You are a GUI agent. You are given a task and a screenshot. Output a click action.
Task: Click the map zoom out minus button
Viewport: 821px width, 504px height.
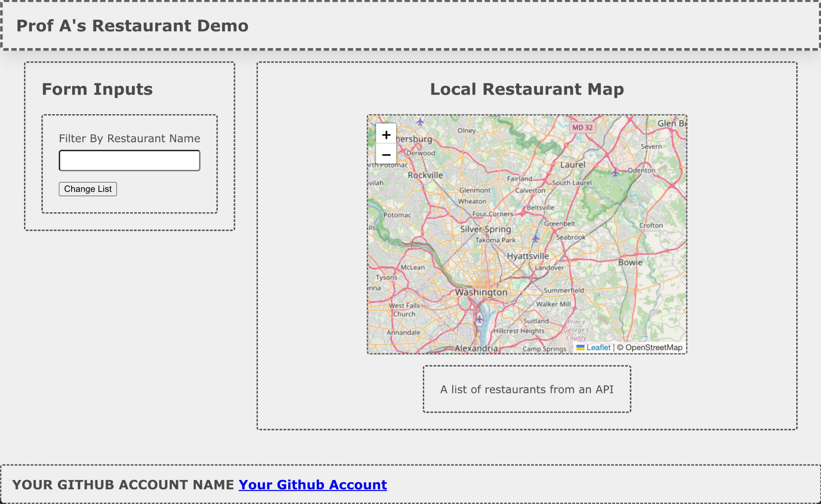386,155
